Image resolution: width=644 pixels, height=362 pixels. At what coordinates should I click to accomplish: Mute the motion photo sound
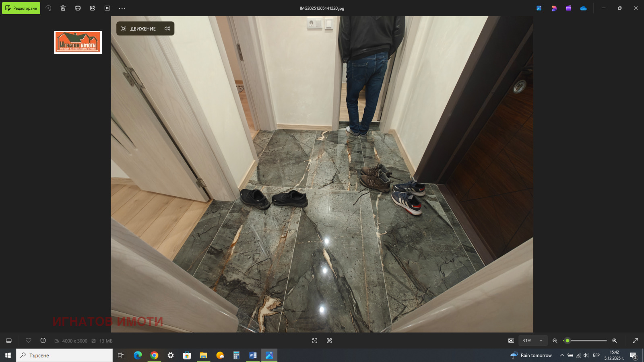pos(167,29)
